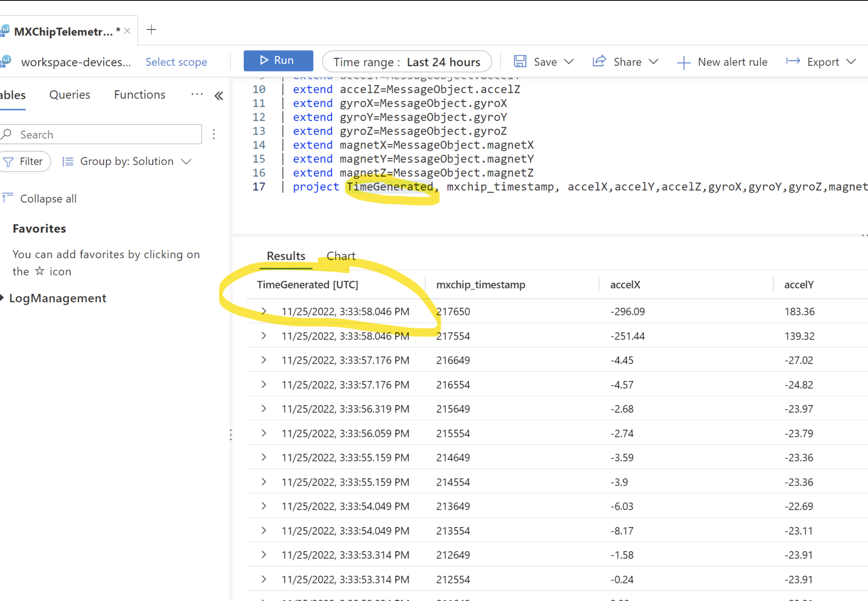Switch to the Chart tab
Screen dimensions: 868x601
[x=341, y=256]
